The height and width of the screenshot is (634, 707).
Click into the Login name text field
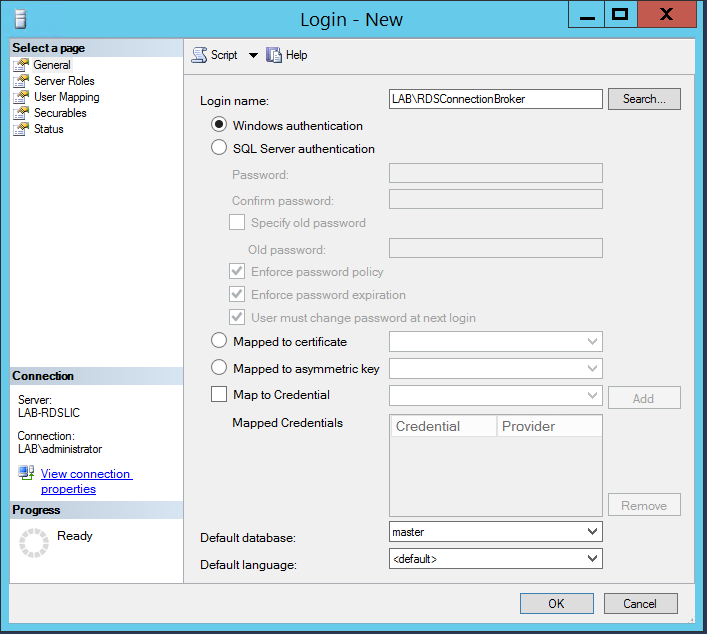495,99
